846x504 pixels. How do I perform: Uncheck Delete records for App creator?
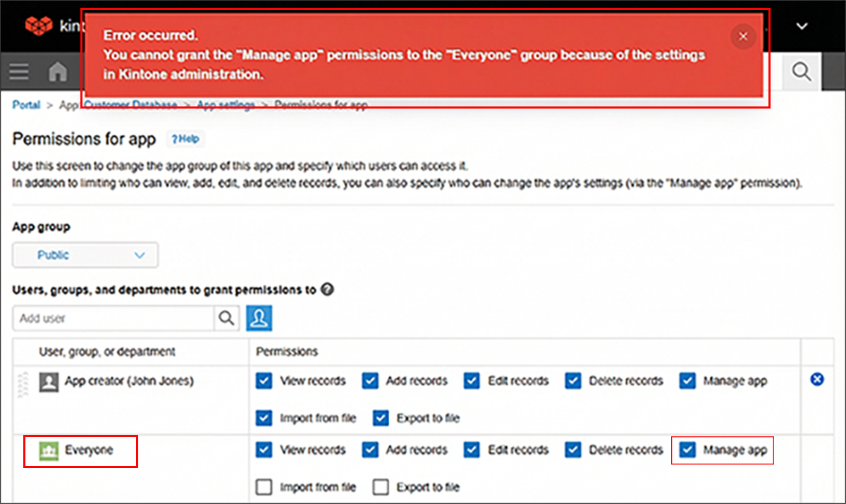[574, 380]
